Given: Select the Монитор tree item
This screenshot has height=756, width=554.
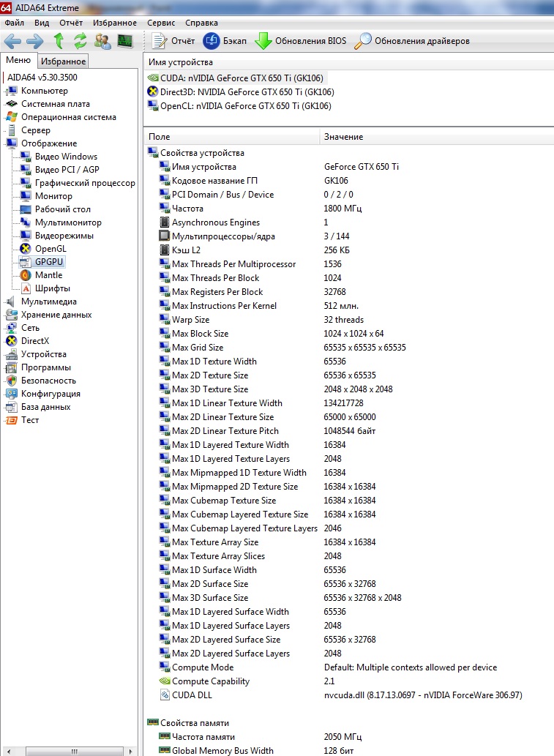Looking at the screenshot, I should (x=53, y=195).
